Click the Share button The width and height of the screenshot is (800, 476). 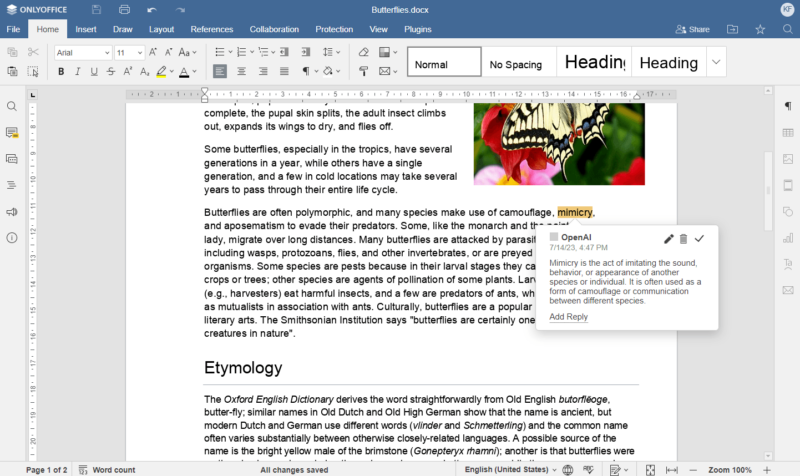click(692, 29)
